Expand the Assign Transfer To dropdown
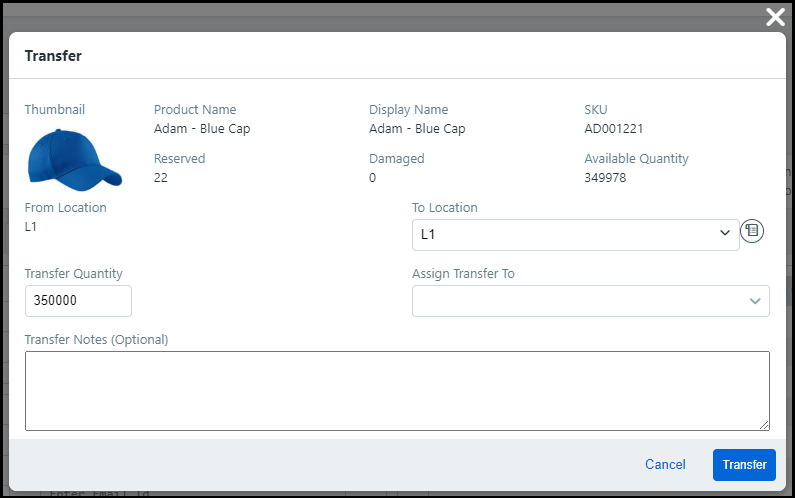This screenshot has height=498, width=795. pyautogui.click(x=590, y=301)
